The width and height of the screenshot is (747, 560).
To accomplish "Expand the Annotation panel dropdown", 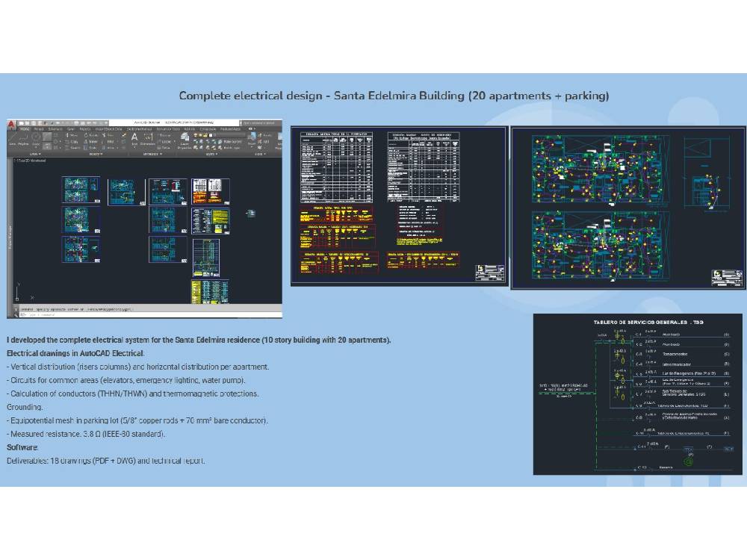I will click(x=153, y=154).
